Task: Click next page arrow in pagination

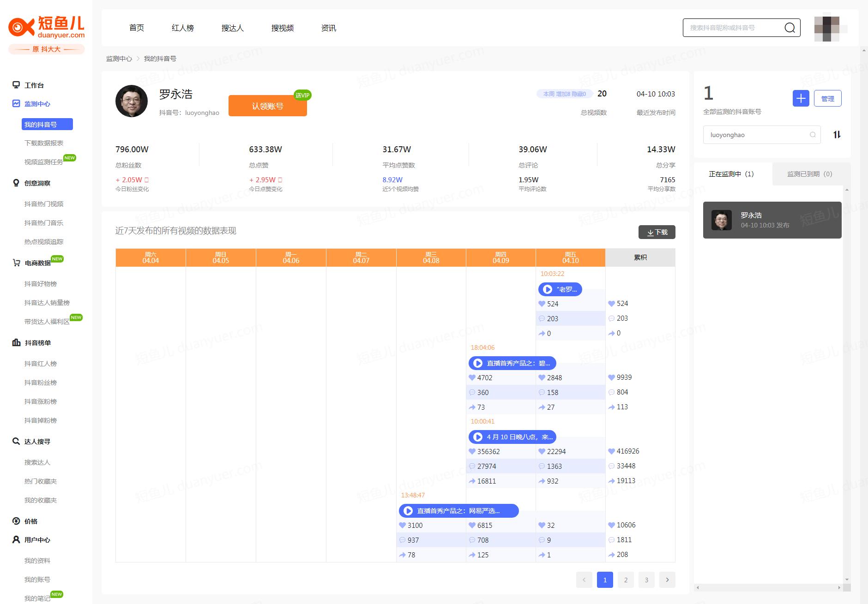Action: [667, 580]
